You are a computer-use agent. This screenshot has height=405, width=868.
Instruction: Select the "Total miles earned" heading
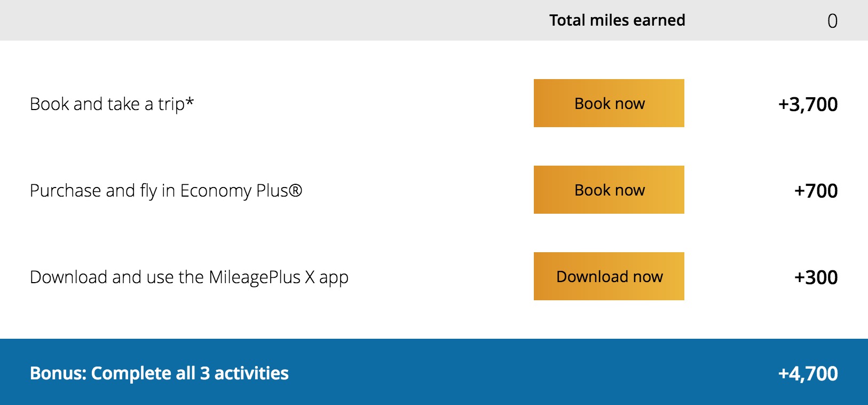tap(617, 20)
